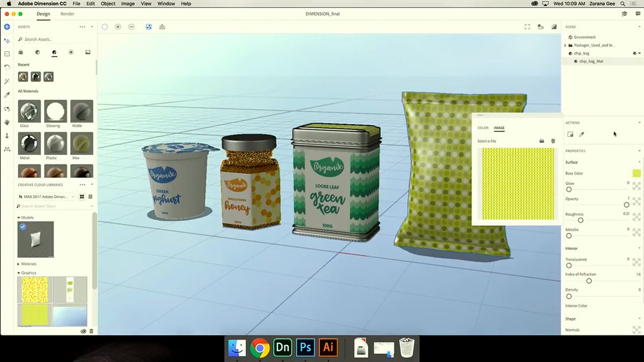Collapse the Models section in libraries

point(19,218)
